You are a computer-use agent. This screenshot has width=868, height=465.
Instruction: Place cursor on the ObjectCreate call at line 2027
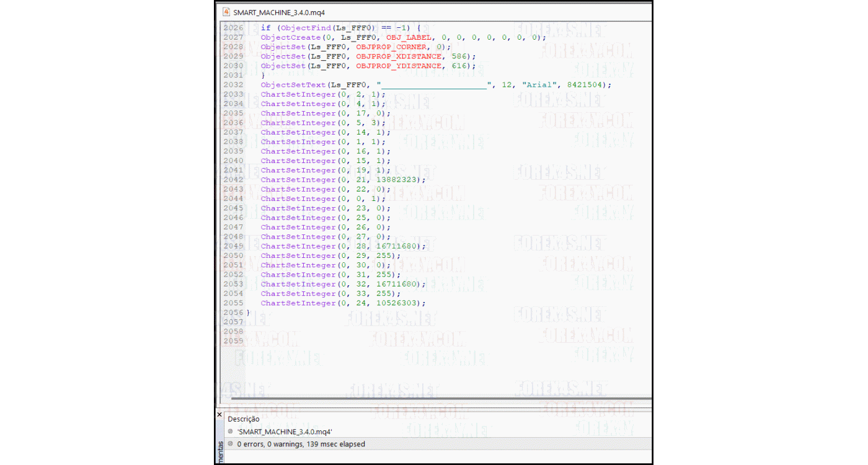coord(291,37)
